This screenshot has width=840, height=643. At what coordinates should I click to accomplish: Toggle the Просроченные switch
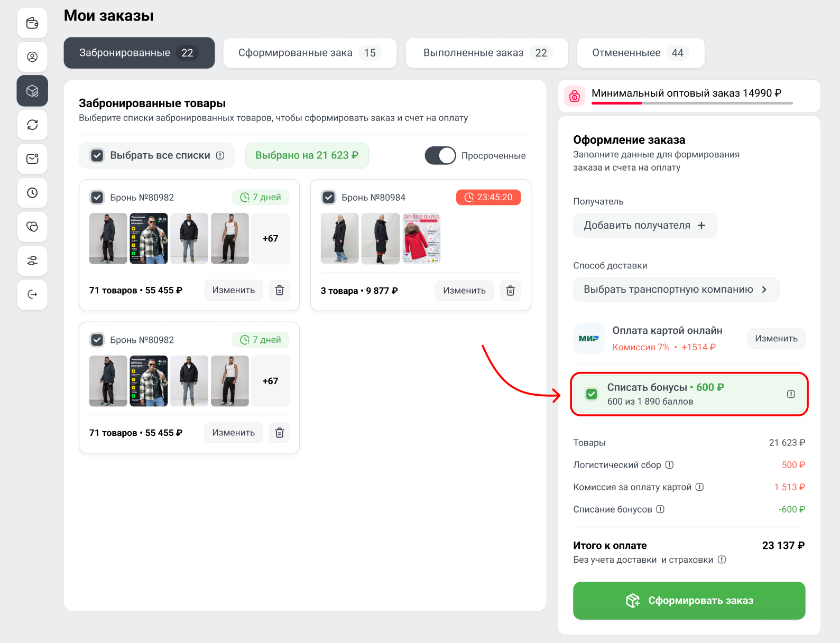[440, 156]
